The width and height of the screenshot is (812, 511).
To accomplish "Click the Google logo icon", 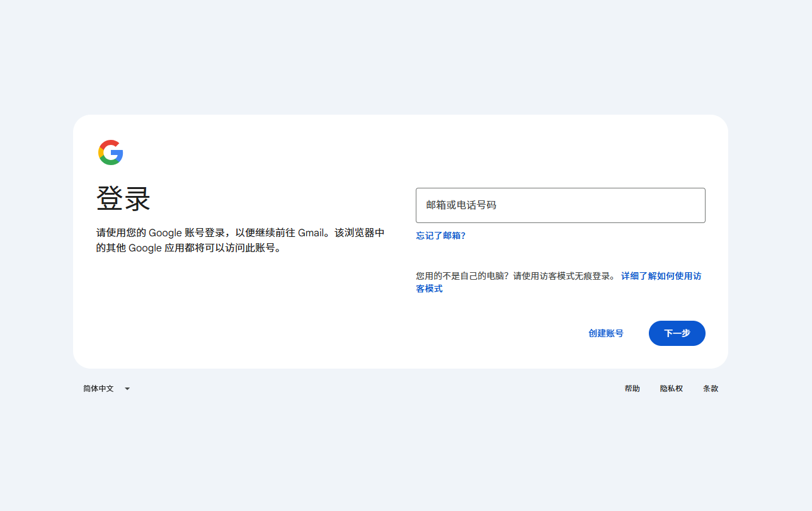I will [111, 152].
